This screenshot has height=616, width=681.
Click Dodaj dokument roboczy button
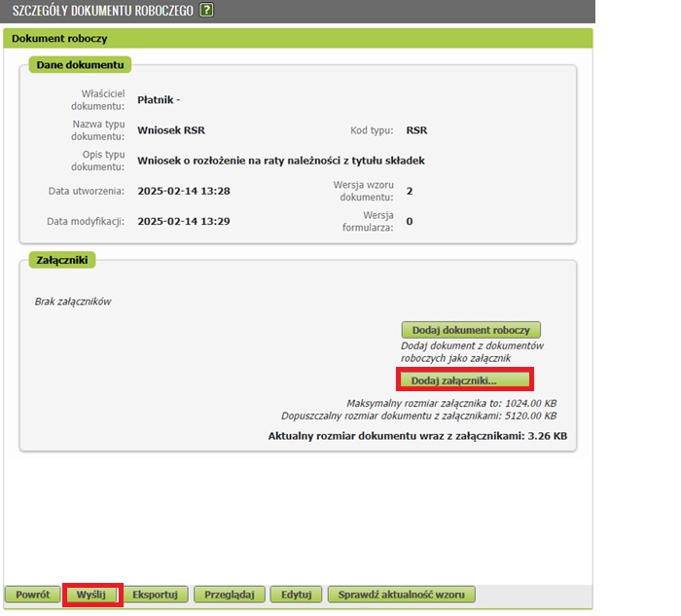471,330
